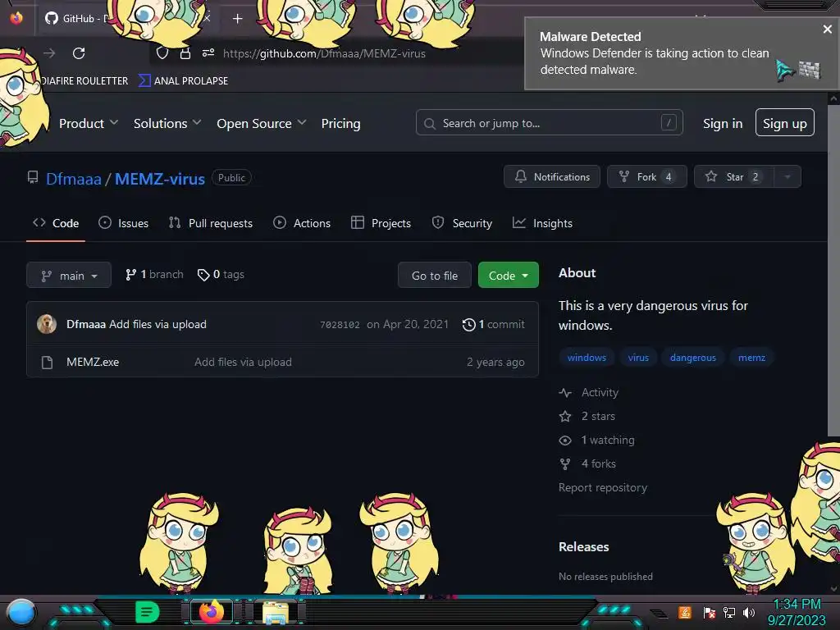840x630 pixels.
Task: Click the virus topic tag
Action: click(638, 358)
